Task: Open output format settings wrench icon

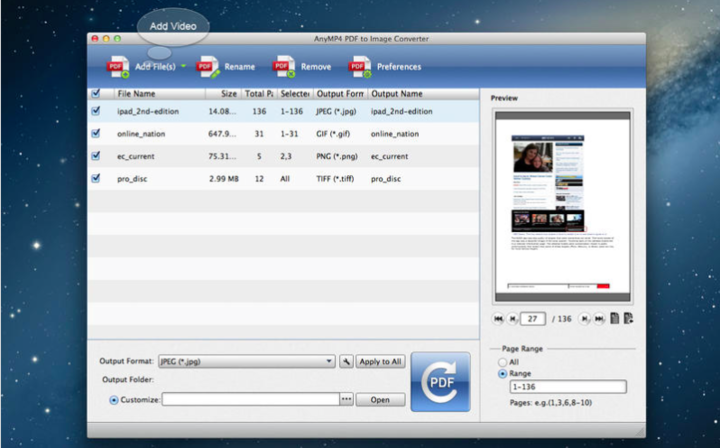Action: point(346,362)
